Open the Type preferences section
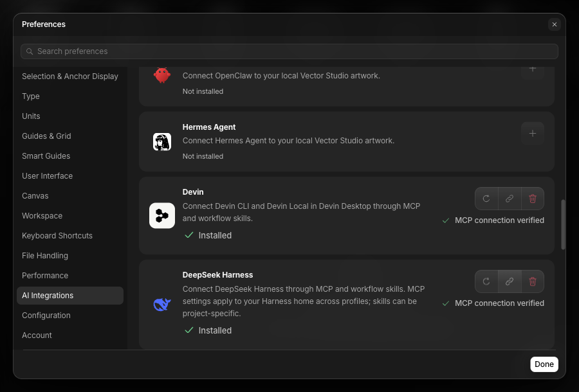 (x=70, y=96)
